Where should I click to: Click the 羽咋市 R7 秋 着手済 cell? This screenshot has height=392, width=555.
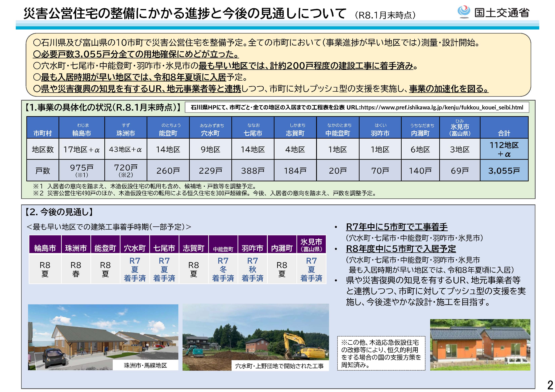point(252,269)
